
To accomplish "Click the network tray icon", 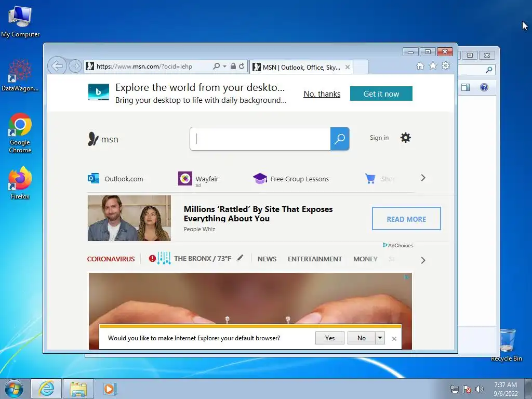I will point(454,389).
